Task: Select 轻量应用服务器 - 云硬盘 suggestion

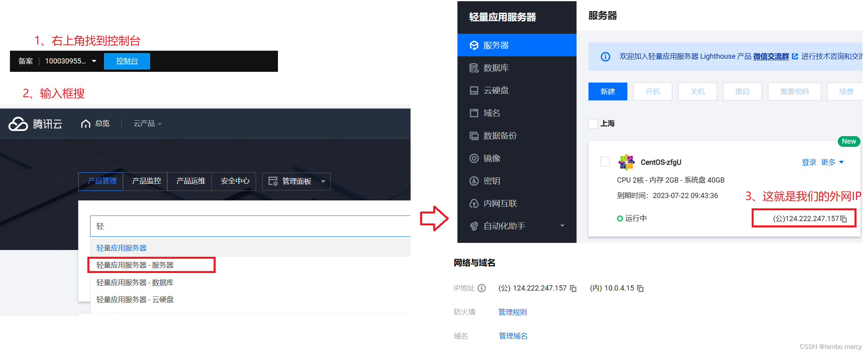Action: (135, 300)
